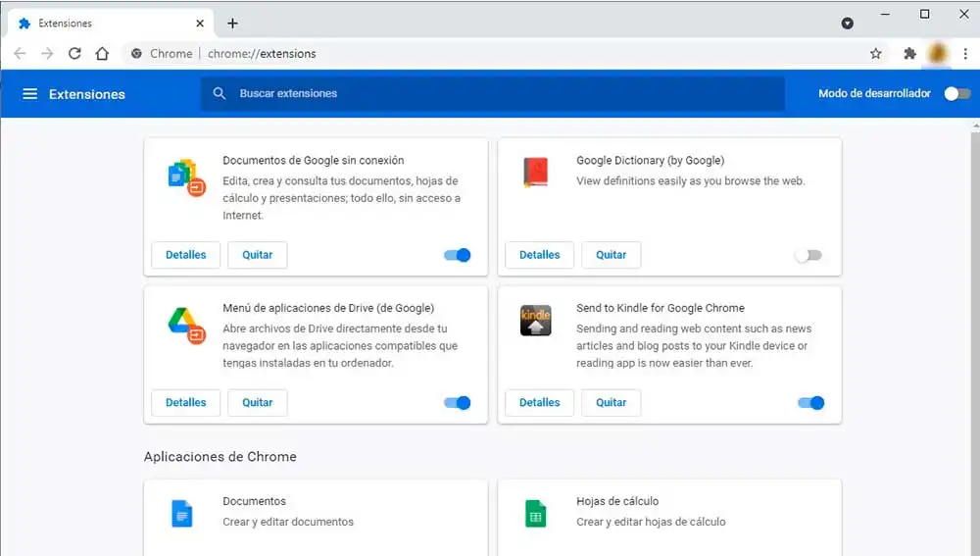Click the Aplicaciones de Chrome heading
The image size is (980, 556).
pos(220,457)
